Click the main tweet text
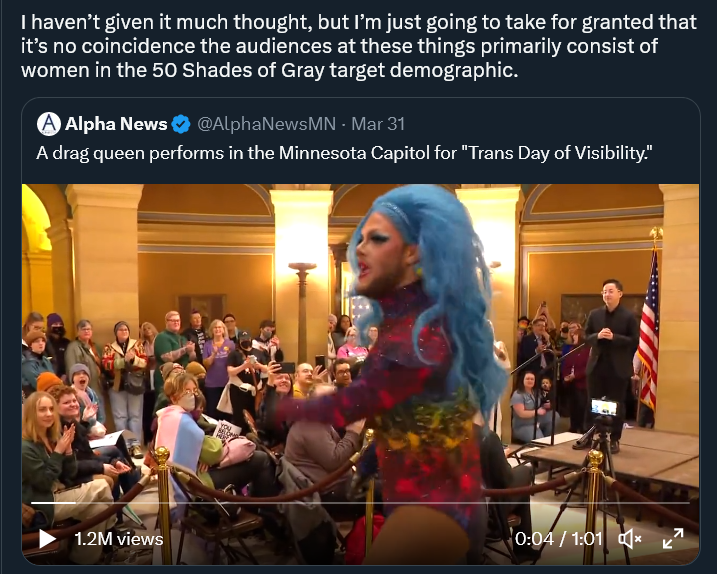Image resolution: width=717 pixels, height=574 pixels. (358, 46)
